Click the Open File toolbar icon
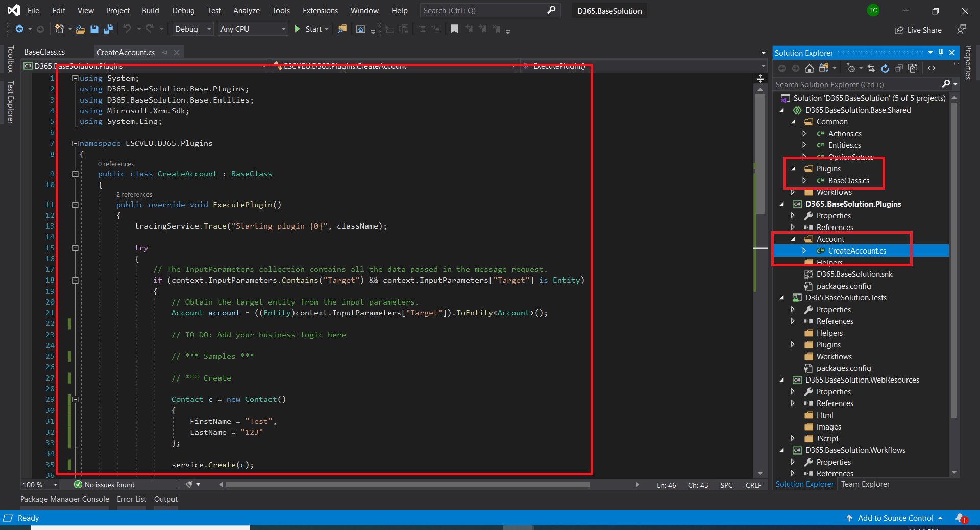The image size is (980, 530). tap(80, 29)
